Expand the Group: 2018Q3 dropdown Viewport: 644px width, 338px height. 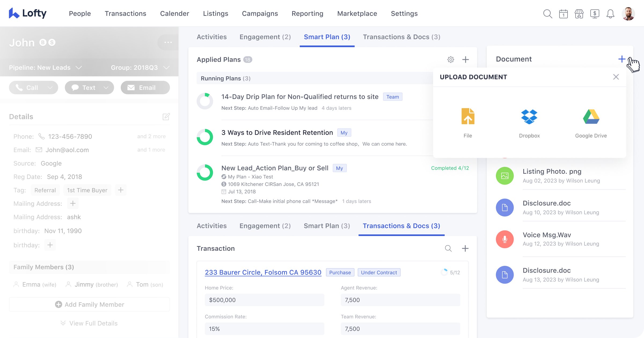[166, 68]
